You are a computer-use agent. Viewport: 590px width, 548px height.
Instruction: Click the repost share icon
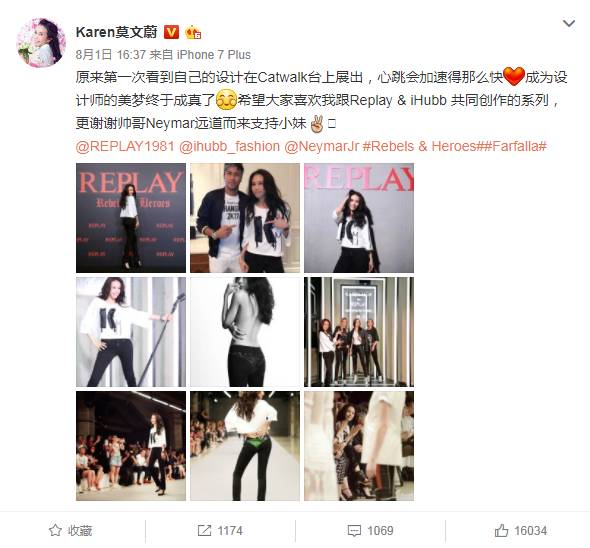click(204, 531)
